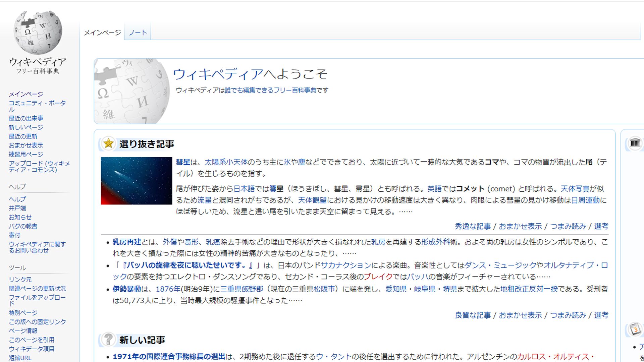Open the comet photo thumbnail
Image resolution: width=644 pixels, height=362 pixels.
coord(136,181)
